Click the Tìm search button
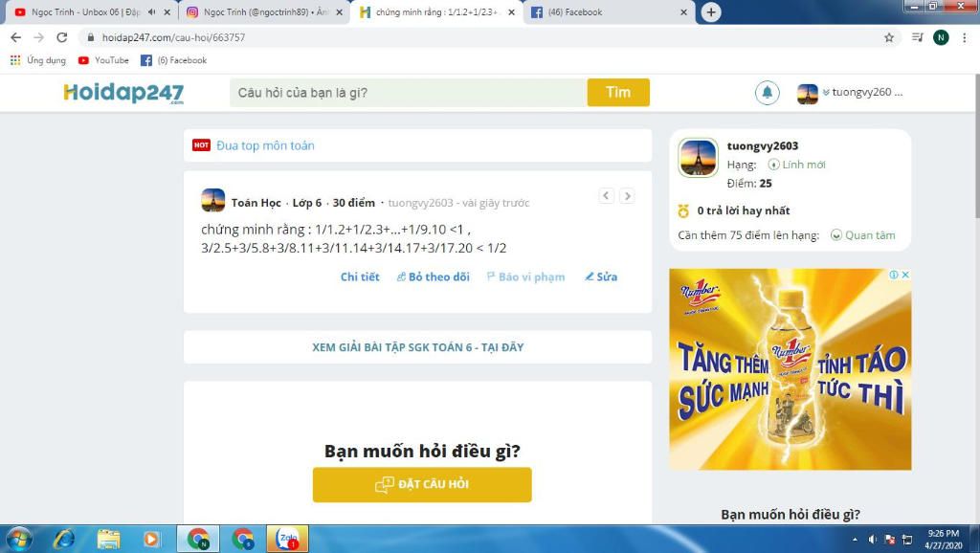This screenshot has height=553, width=980. (x=618, y=93)
